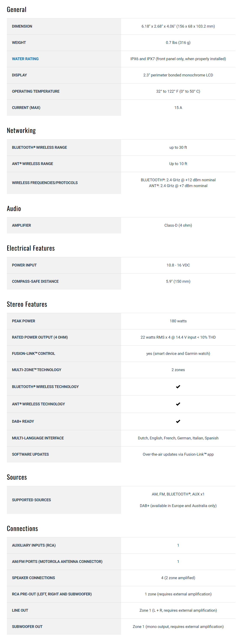Click the DAB+ Ready checkmark icon
Image resolution: width=236 pixels, height=644 pixels.
click(178, 421)
